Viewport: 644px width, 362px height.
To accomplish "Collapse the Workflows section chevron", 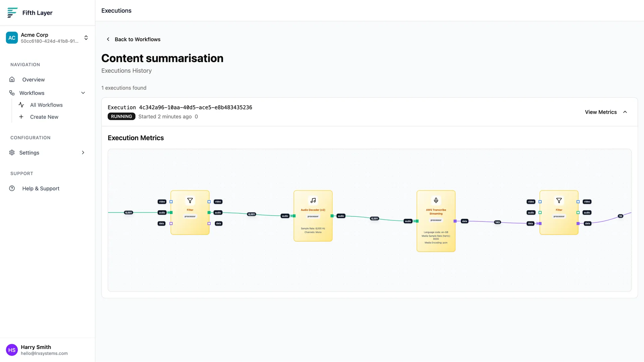I will (x=83, y=93).
